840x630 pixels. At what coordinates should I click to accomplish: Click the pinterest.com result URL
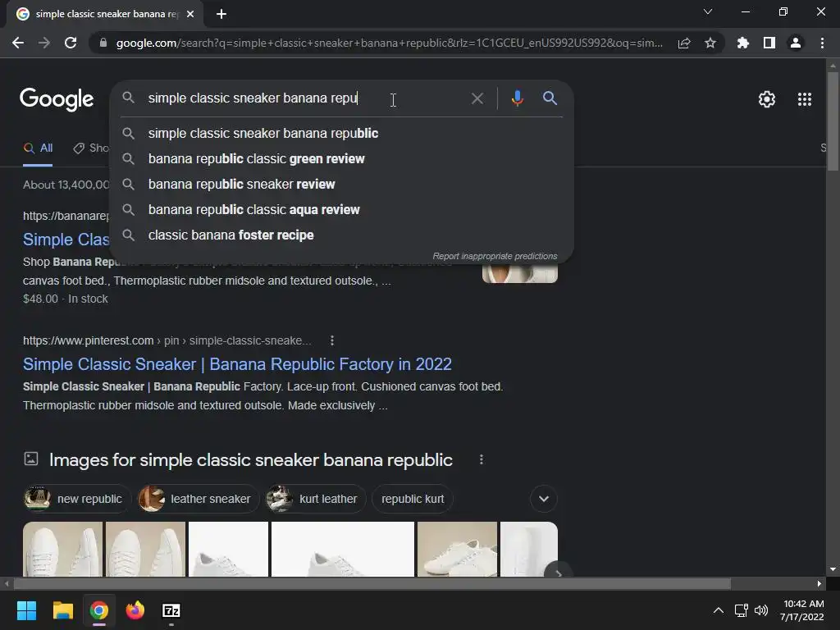point(167,340)
